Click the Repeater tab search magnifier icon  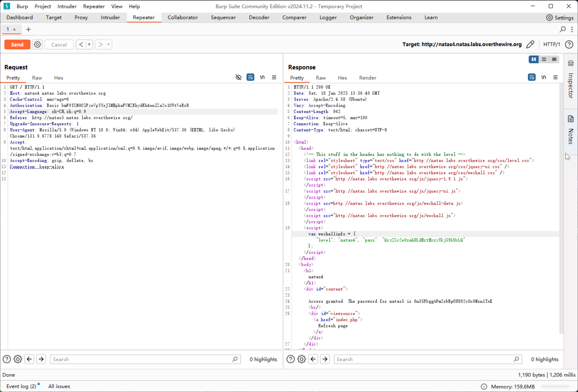562,29
